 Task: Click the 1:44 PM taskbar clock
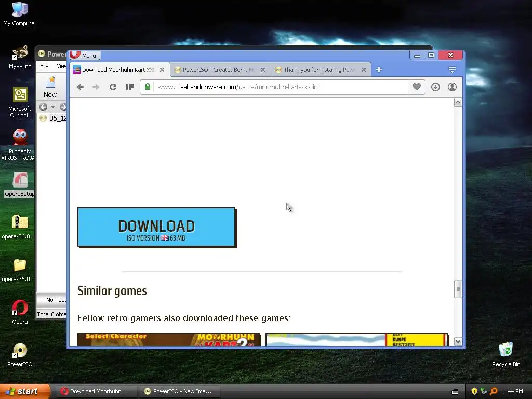(513, 391)
